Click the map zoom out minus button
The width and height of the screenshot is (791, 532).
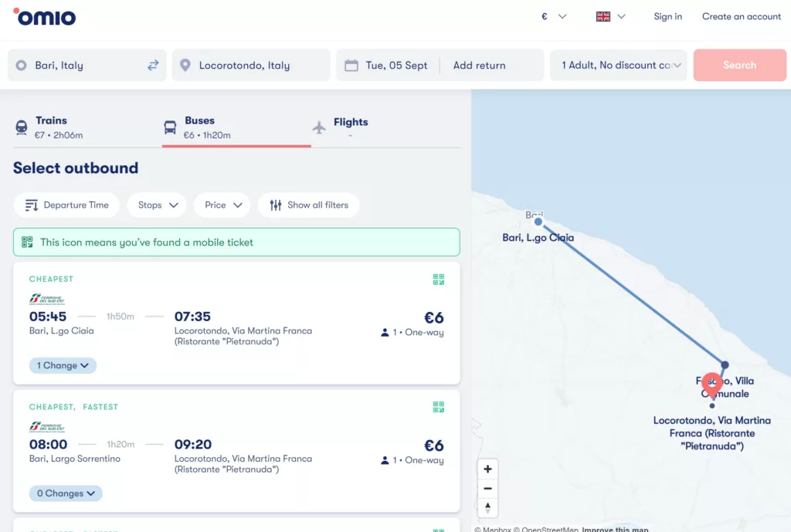coord(487,488)
